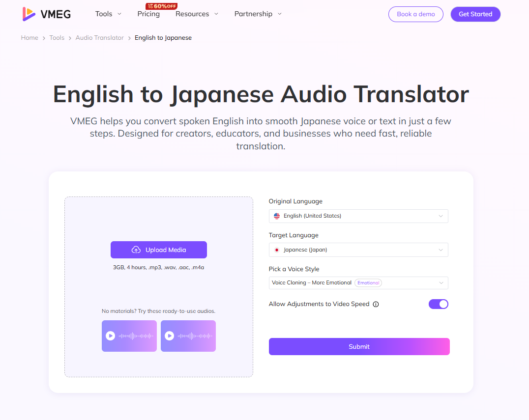The image size is (529, 420).
Task: Play the second sample audio
Action: coord(169,336)
